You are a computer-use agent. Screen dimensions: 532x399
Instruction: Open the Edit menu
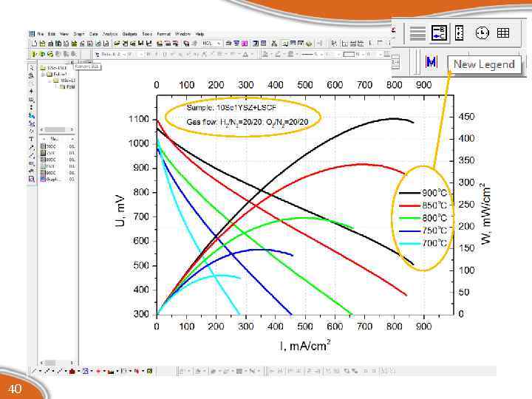click(52, 34)
